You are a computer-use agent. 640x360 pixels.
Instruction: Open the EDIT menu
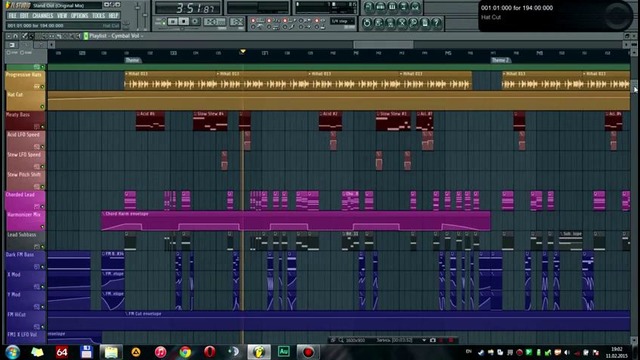click(24, 16)
